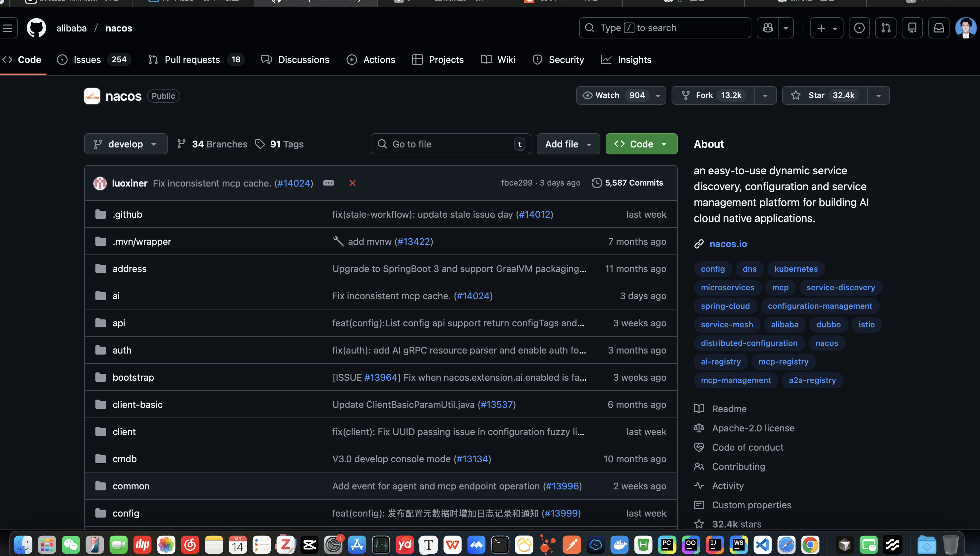The width and height of the screenshot is (980, 556).
Task: Open the issues icon in header
Action: [859, 28]
